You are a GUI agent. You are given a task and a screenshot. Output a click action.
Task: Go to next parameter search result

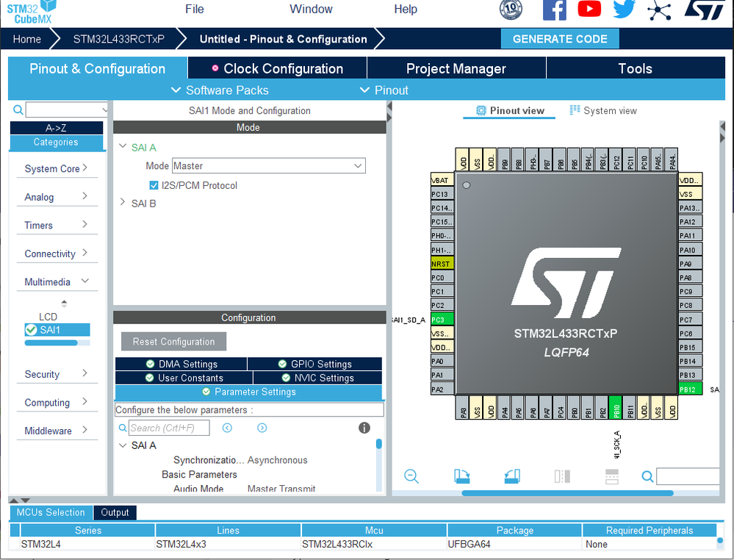coord(262,428)
